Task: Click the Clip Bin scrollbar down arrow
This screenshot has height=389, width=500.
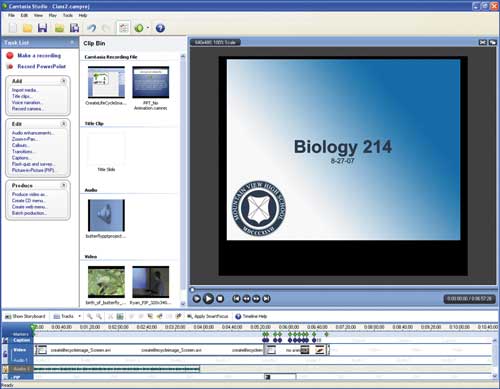Action: 183,303
